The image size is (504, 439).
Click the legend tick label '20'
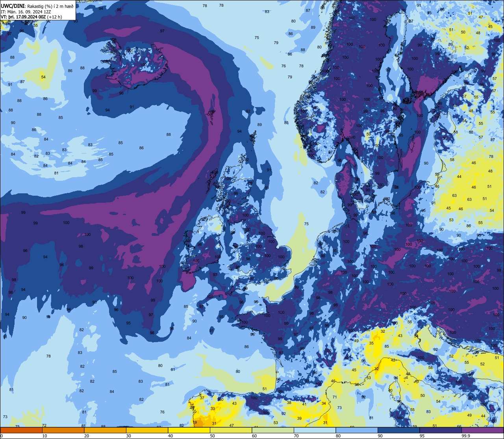[87, 436]
